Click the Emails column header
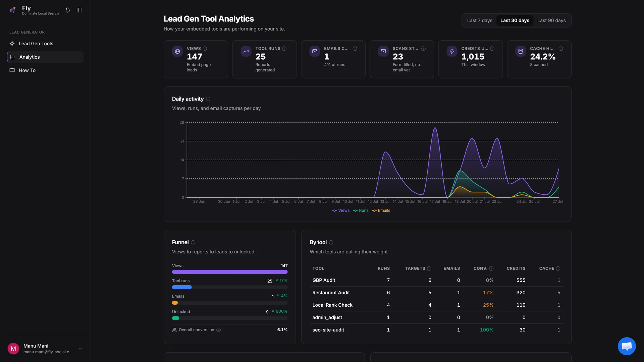The image size is (644, 362). [452, 268]
